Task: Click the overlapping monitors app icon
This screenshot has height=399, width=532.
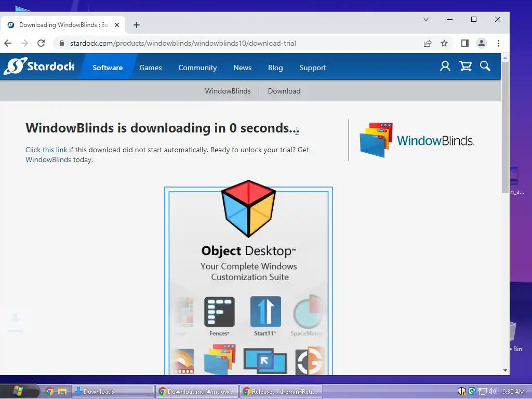Action: point(265,361)
